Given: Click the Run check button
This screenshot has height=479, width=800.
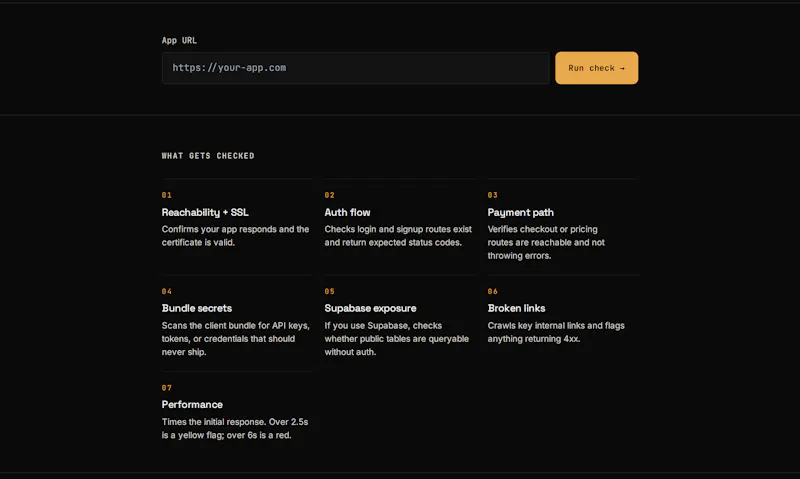Looking at the screenshot, I should 596,68.
